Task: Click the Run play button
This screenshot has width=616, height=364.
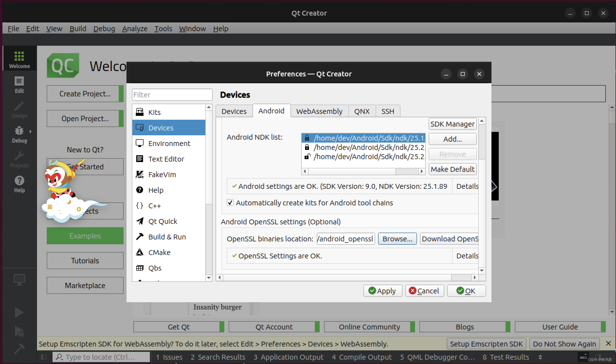Action: (19, 312)
